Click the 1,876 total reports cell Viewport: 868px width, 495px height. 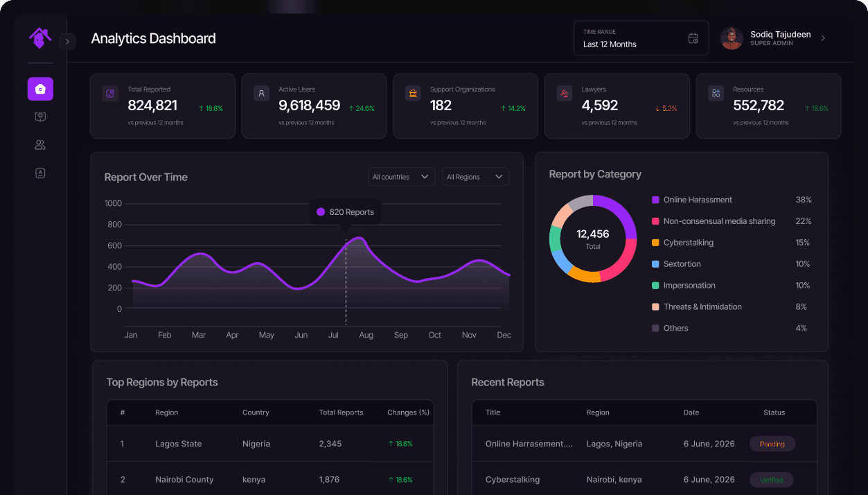coord(330,480)
